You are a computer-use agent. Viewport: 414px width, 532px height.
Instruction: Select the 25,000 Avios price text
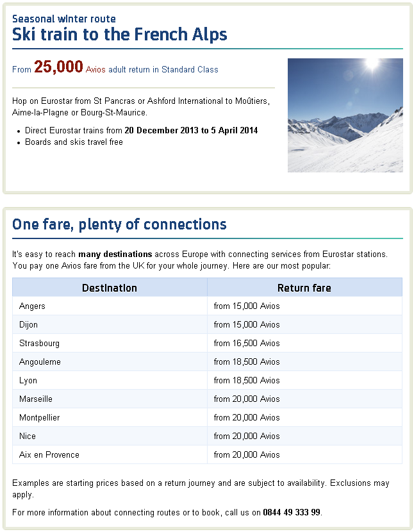tap(58, 67)
